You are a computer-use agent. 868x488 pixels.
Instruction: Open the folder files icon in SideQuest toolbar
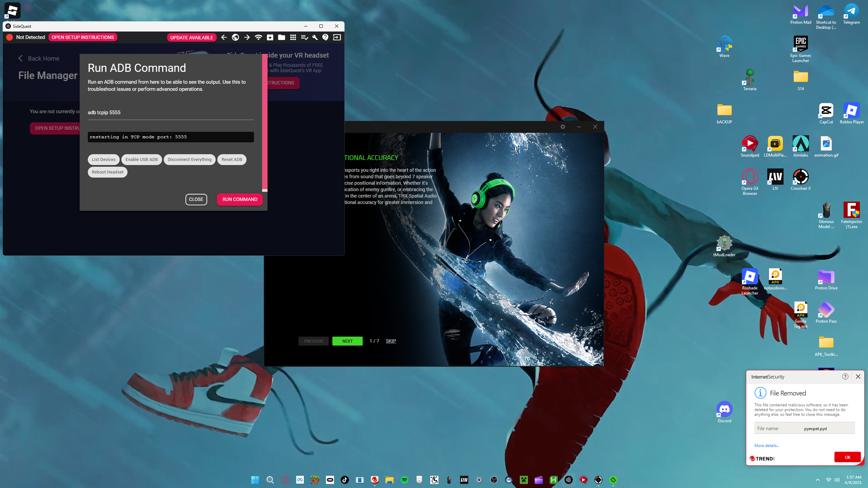point(281,37)
